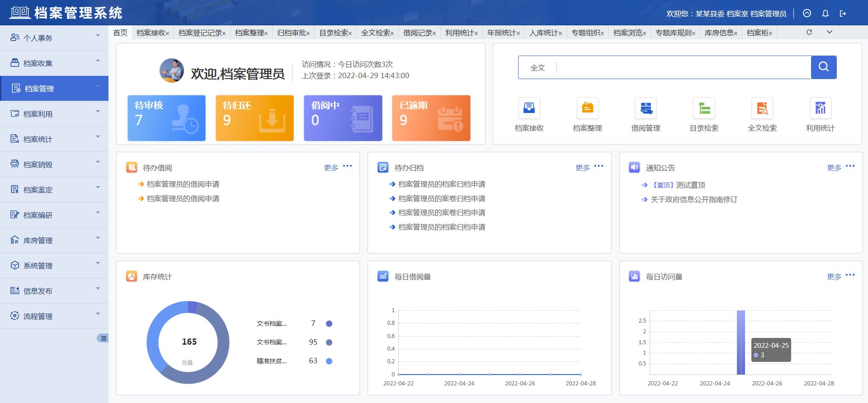Screen dimensions: 868x403
Task: Click 更多 in 通知公告 panel
Action: click(x=834, y=168)
